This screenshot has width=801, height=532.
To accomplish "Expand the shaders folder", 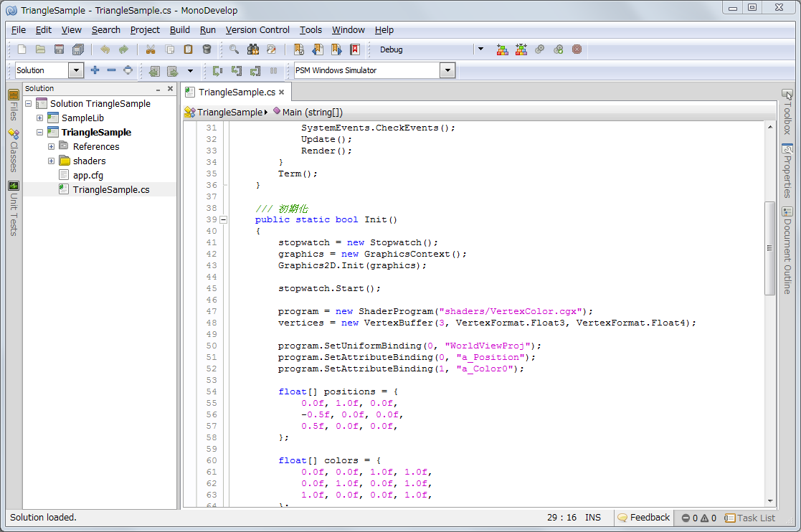I will (51, 161).
